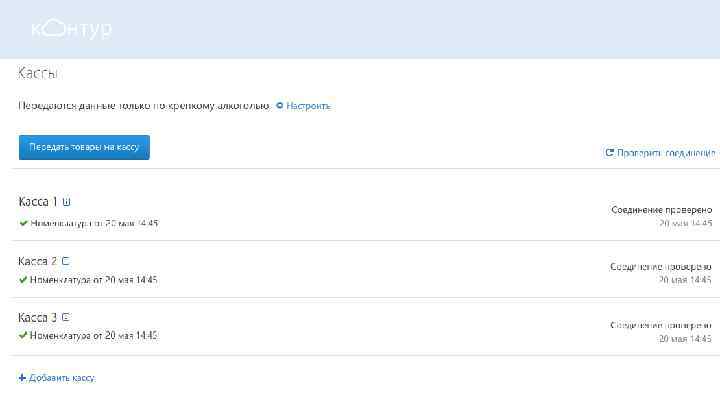Click the Номенклатура date text for Касса 2
The height and width of the screenshot is (405, 720).
point(94,280)
